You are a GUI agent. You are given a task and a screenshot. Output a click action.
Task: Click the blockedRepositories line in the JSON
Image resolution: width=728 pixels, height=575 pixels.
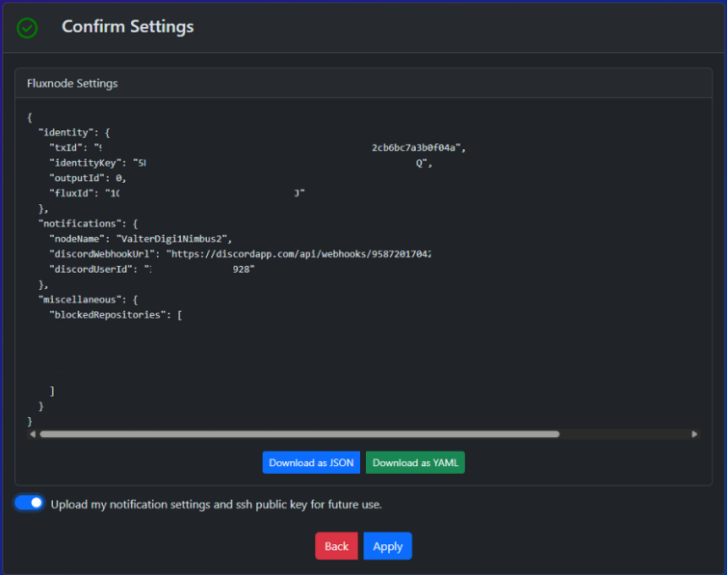point(116,315)
